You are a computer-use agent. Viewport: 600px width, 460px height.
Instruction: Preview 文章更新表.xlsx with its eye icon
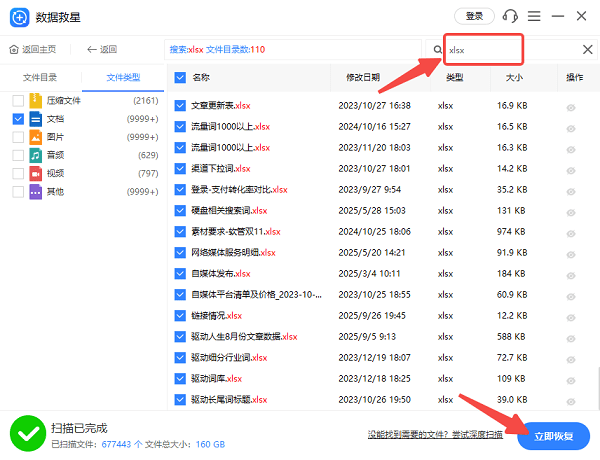[x=571, y=106]
